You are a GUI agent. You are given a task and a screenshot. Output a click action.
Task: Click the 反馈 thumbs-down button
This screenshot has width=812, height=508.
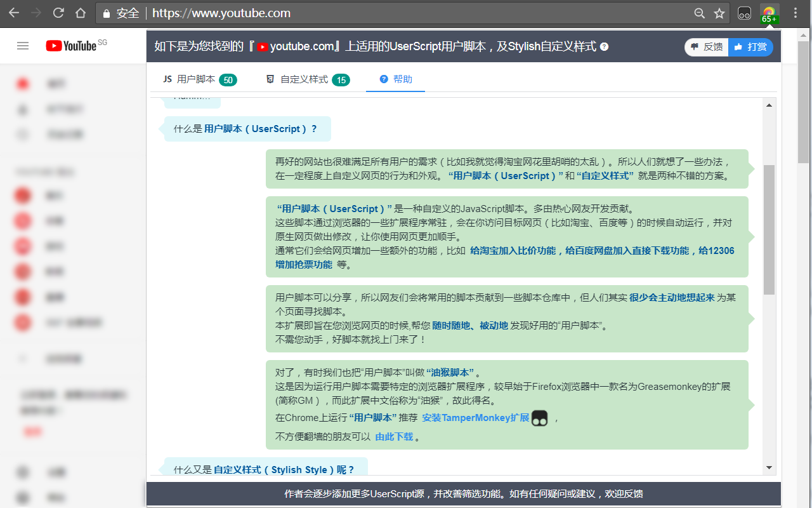coord(707,47)
